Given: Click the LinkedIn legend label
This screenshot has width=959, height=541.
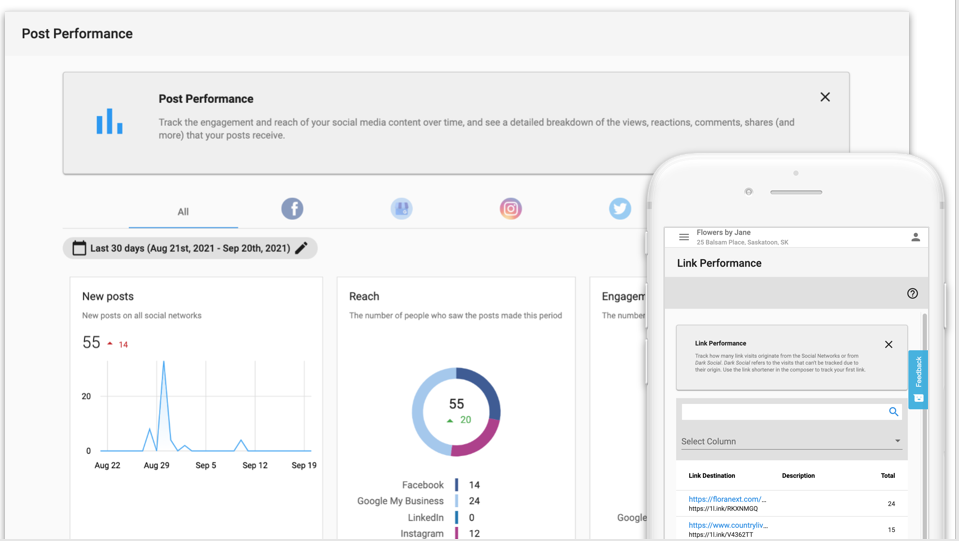Looking at the screenshot, I should (426, 517).
